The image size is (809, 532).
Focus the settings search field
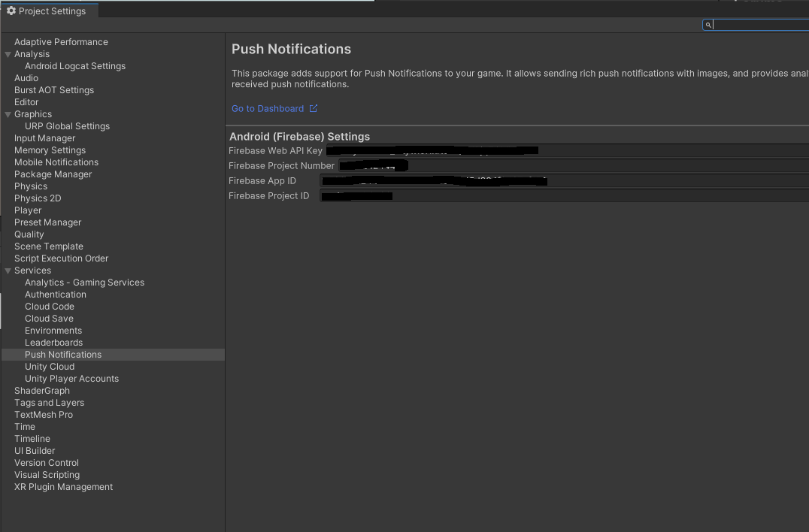tap(756, 25)
